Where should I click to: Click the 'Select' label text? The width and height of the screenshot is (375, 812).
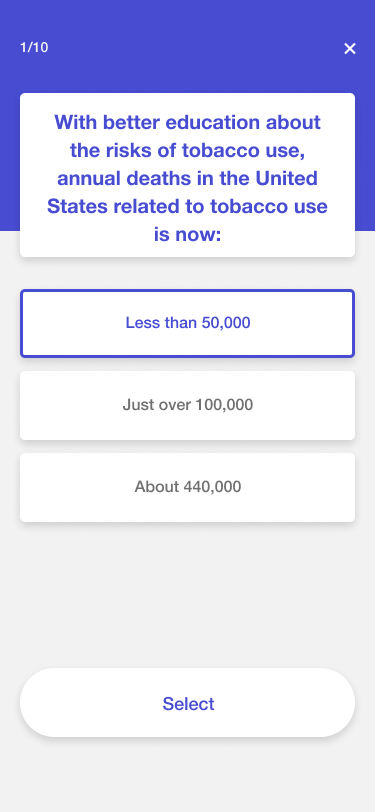[188, 704]
